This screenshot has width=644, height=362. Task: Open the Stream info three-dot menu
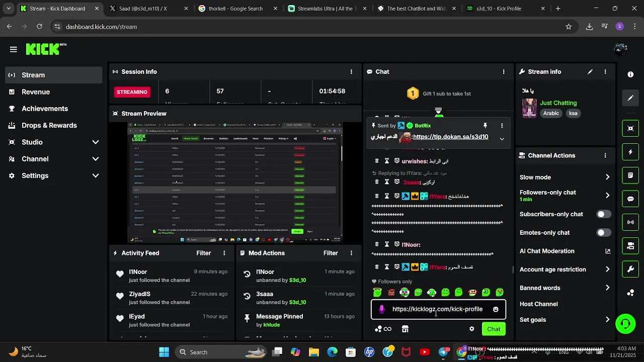(605, 72)
